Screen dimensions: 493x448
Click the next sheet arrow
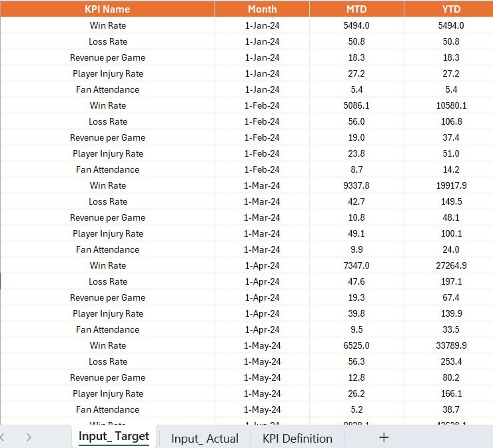pyautogui.click(x=29, y=437)
